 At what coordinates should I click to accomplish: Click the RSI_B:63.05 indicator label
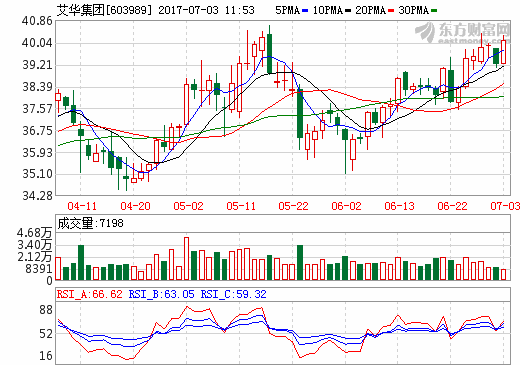point(161,294)
